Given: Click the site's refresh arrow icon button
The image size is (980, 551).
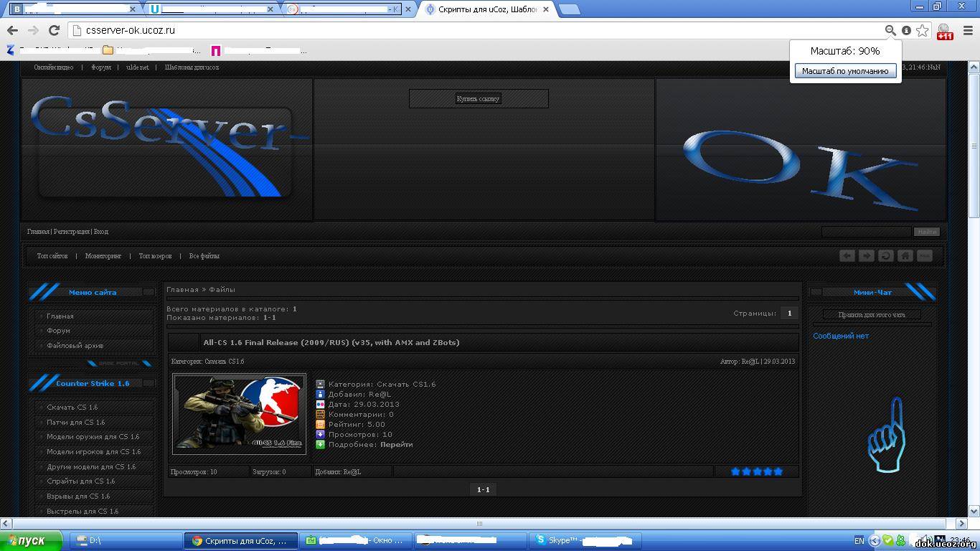Looking at the screenshot, I should [886, 256].
